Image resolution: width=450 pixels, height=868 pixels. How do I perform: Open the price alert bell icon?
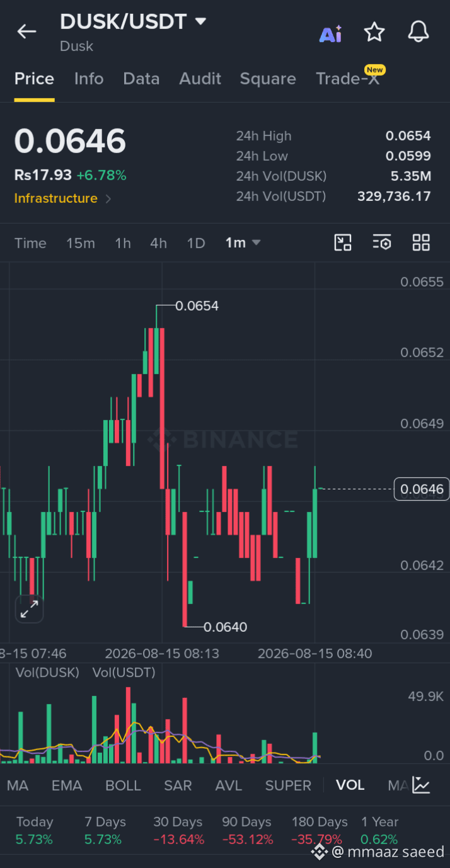tap(418, 31)
